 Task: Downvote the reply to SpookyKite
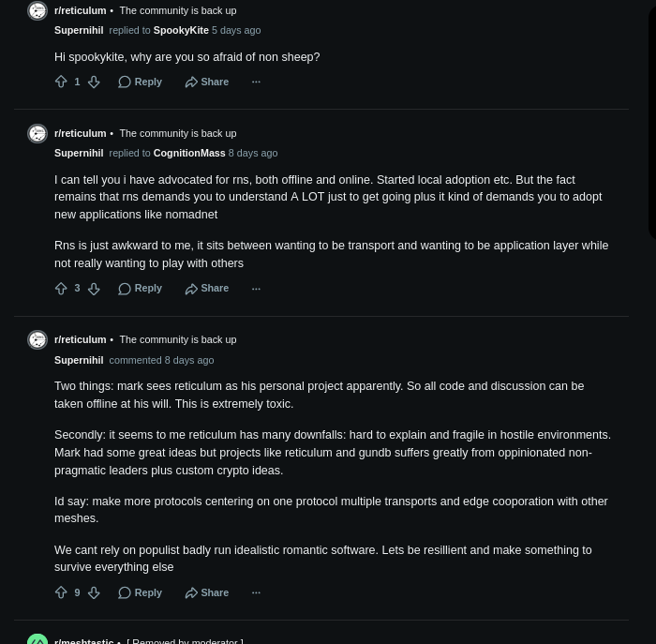point(94,82)
